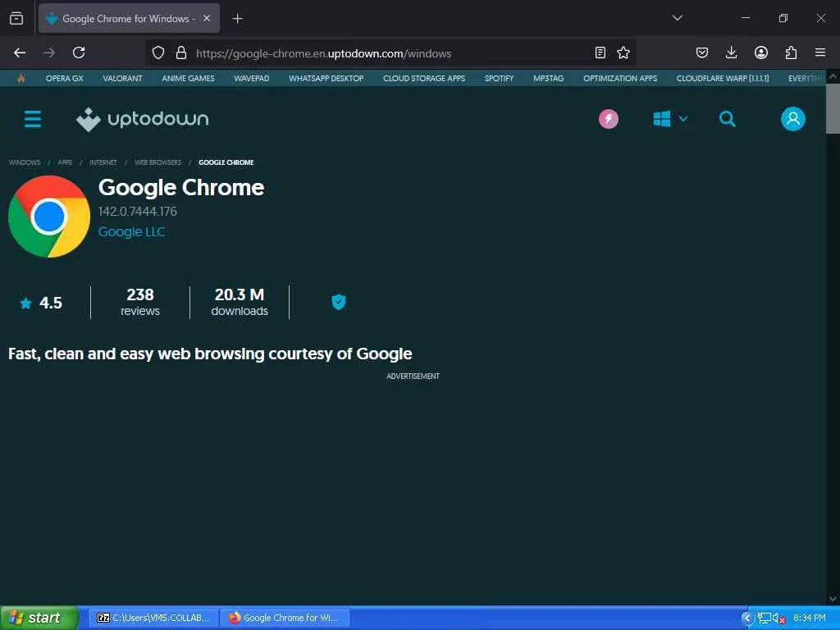
Task: Click the Google Chrome app logo
Action: click(x=49, y=217)
